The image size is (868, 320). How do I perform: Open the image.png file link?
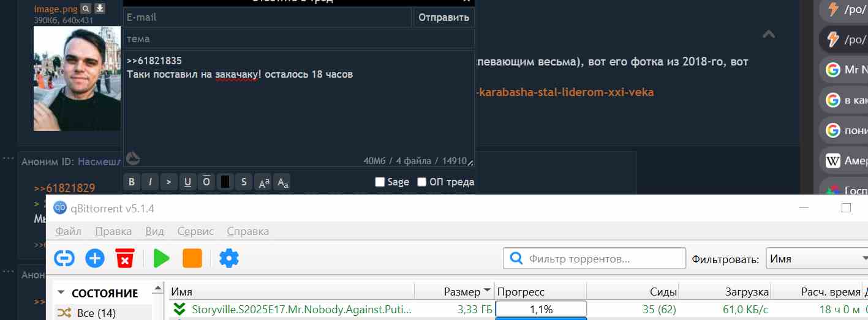point(56,9)
